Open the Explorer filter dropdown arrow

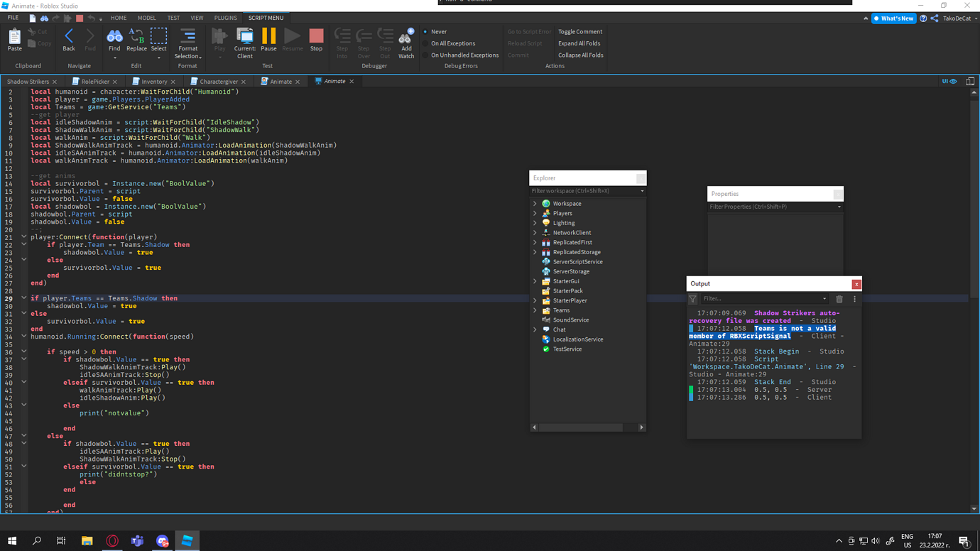point(642,191)
